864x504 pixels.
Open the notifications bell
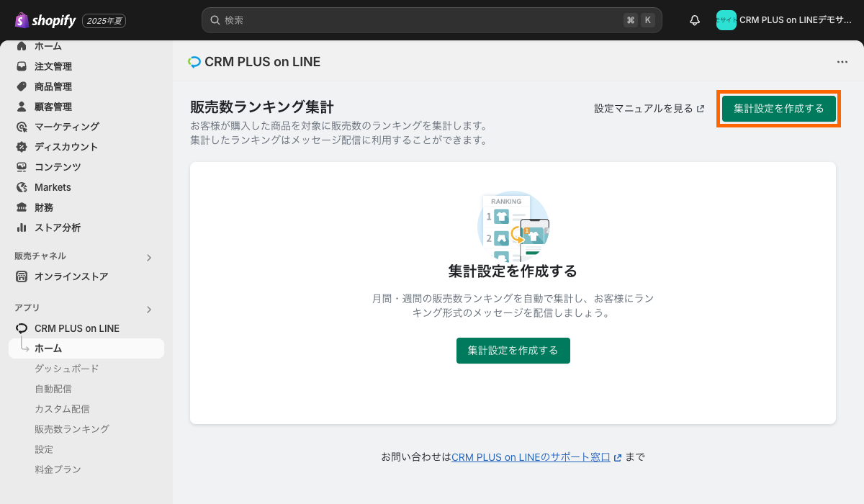(x=695, y=20)
